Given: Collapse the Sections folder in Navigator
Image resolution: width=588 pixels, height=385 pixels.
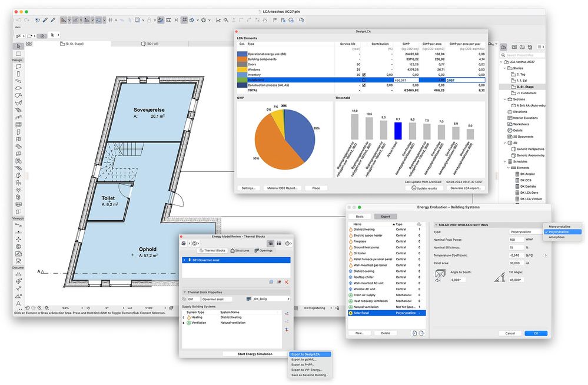Looking at the screenshot, I should pyautogui.click(x=505, y=99).
